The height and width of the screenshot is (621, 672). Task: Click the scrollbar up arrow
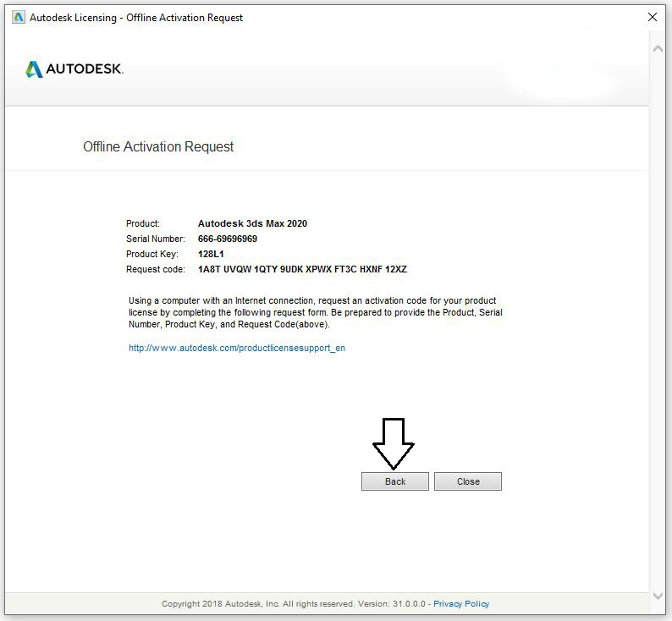(658, 49)
